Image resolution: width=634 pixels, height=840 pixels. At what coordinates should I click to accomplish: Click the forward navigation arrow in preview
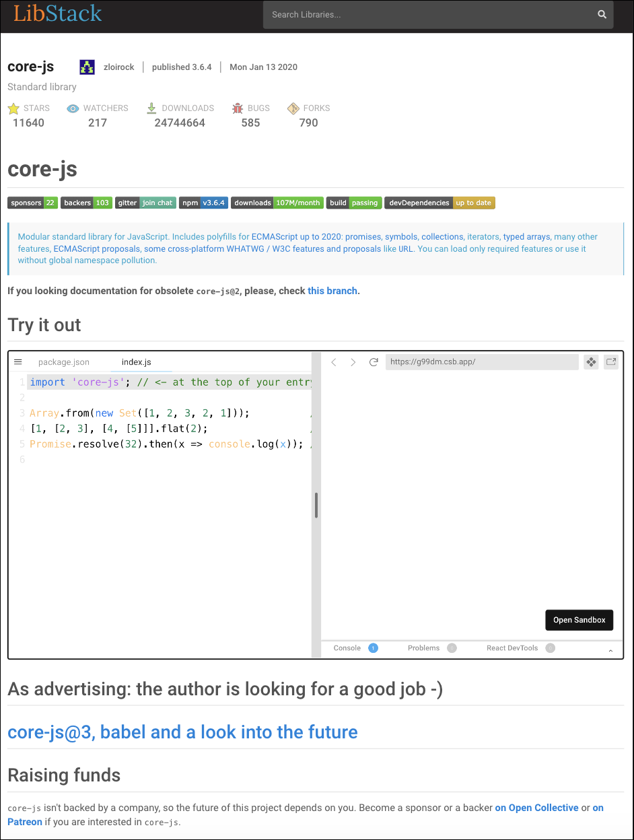353,361
